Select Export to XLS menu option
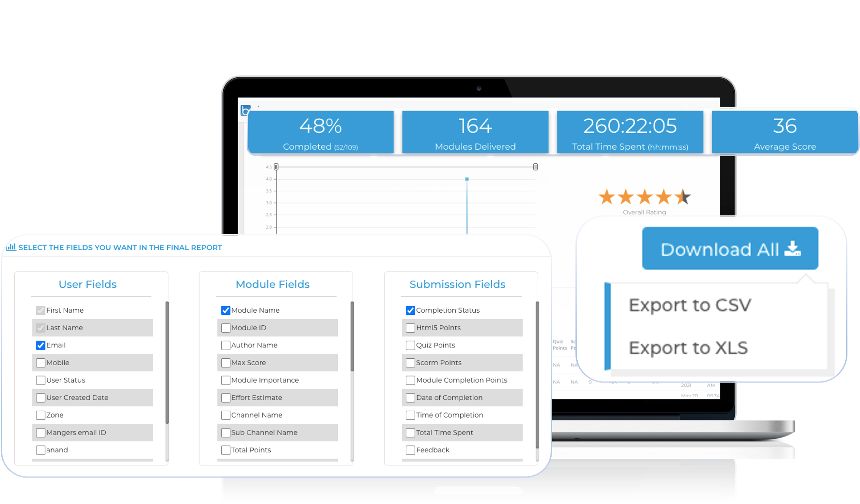Viewport: 860px width, 504px height. (688, 347)
